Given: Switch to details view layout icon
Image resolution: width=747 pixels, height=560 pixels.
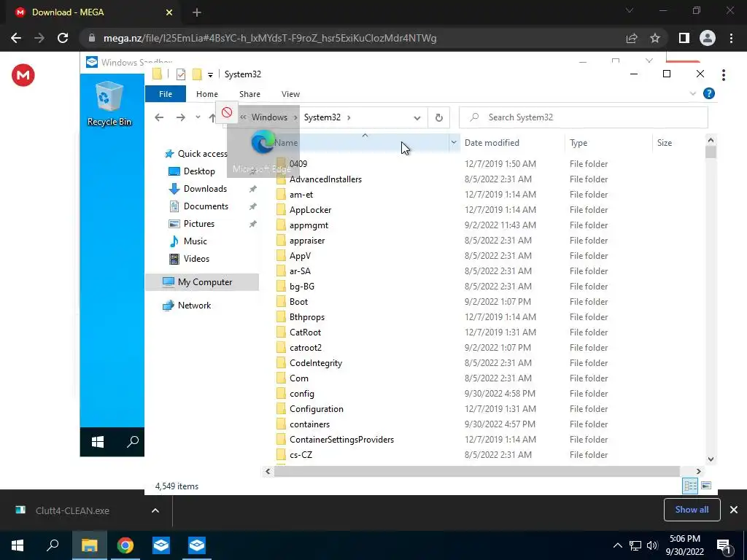Looking at the screenshot, I should (x=690, y=486).
